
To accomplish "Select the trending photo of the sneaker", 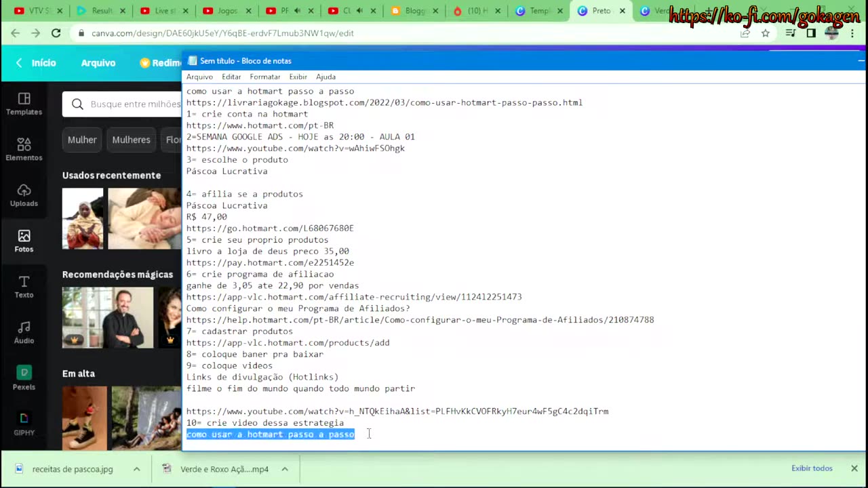I will click(x=85, y=418).
